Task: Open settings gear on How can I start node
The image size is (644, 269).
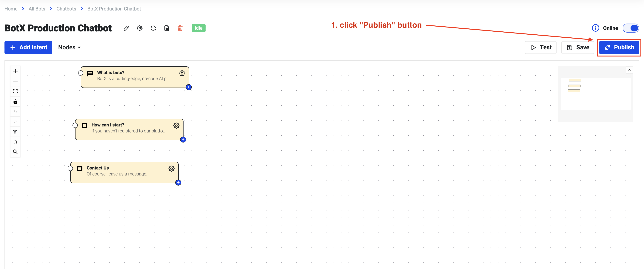Action: click(177, 126)
